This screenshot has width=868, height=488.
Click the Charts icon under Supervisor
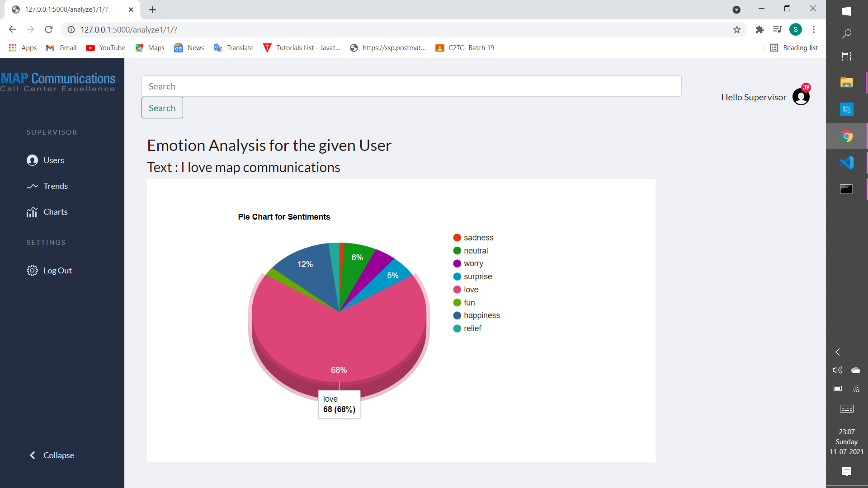pyautogui.click(x=32, y=212)
